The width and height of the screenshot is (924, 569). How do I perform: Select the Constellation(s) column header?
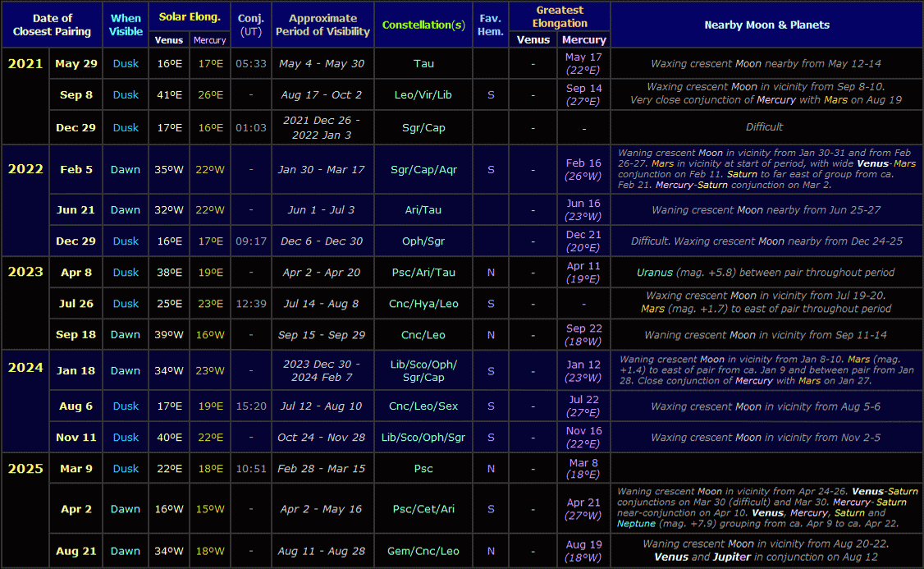pyautogui.click(x=423, y=24)
